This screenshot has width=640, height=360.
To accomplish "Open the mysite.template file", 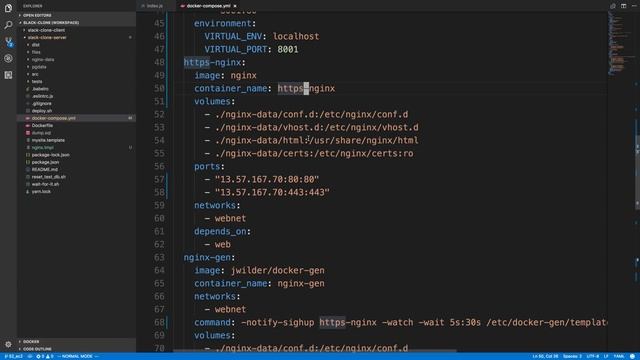I will [x=48, y=140].
